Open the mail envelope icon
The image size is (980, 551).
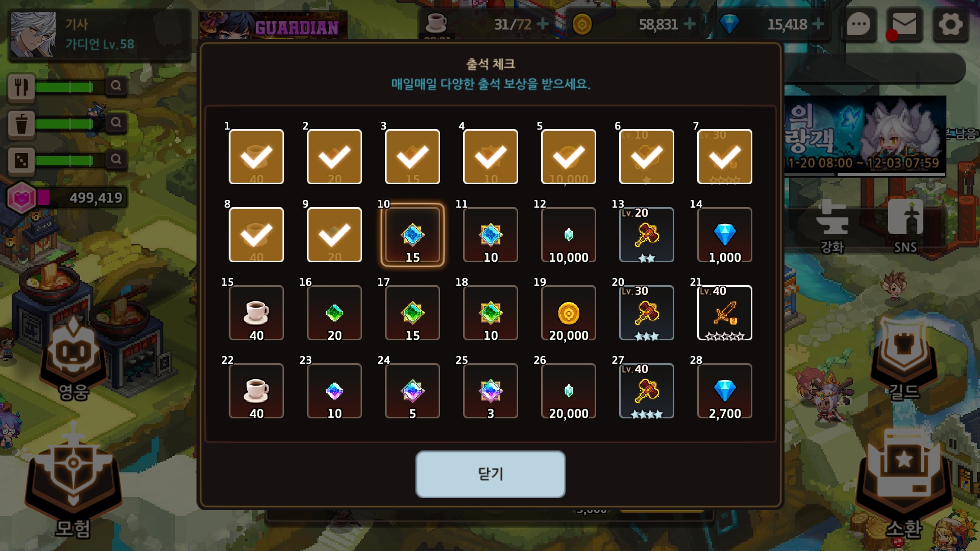(904, 24)
